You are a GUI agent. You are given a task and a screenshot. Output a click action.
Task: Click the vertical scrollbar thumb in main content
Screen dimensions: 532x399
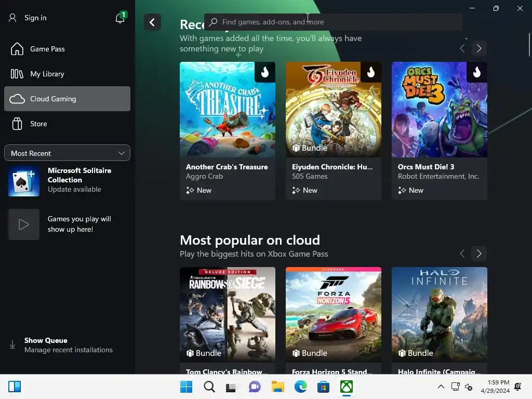[x=529, y=45]
